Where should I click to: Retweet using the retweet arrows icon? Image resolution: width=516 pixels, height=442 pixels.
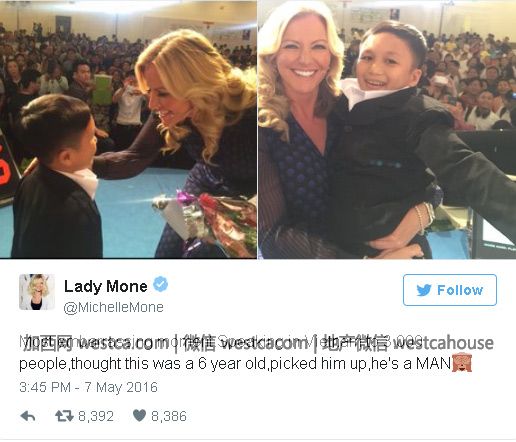[x=64, y=416]
